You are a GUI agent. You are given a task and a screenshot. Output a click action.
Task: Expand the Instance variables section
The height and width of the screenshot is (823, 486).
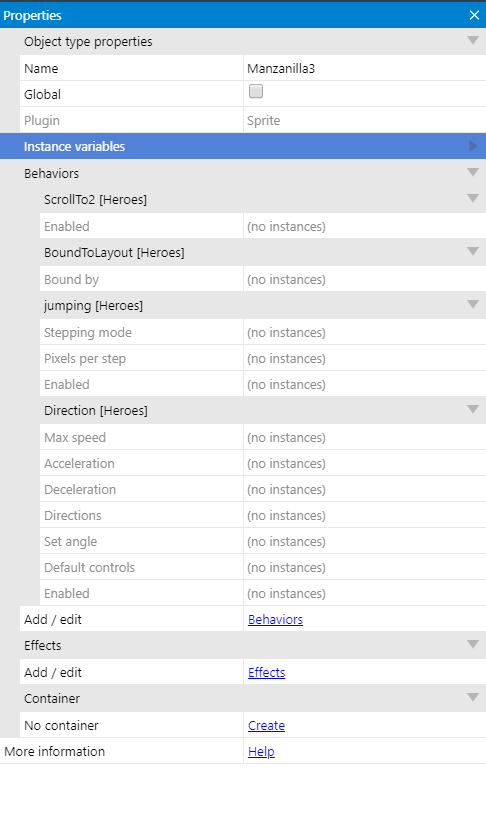473,146
